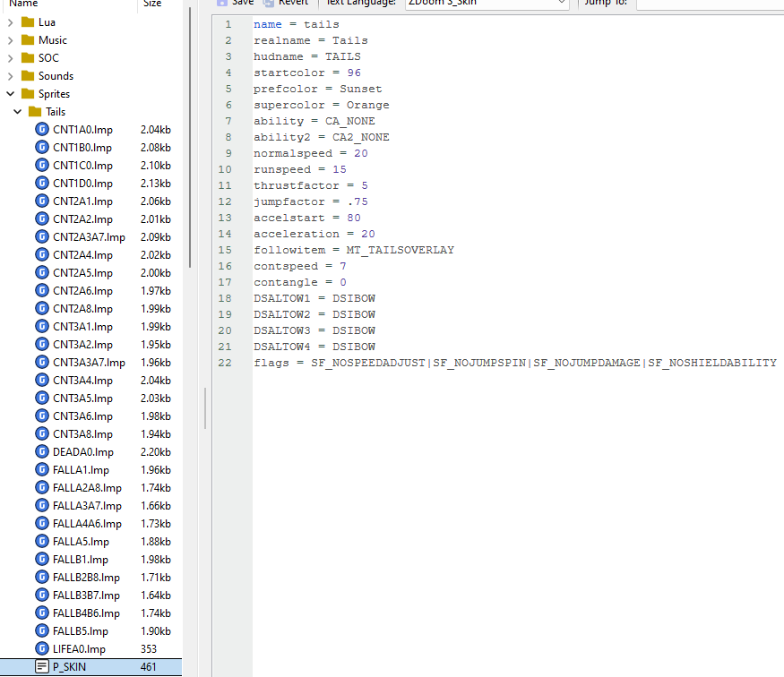Click the MT_TAILSOVERLAY value on line 15

click(400, 250)
